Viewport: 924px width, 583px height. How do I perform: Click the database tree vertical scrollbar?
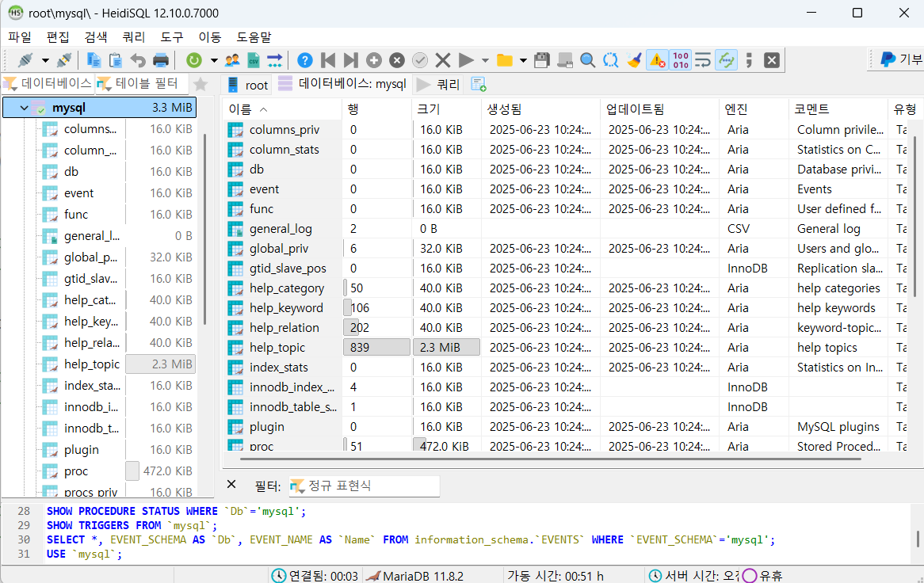[x=205, y=229]
